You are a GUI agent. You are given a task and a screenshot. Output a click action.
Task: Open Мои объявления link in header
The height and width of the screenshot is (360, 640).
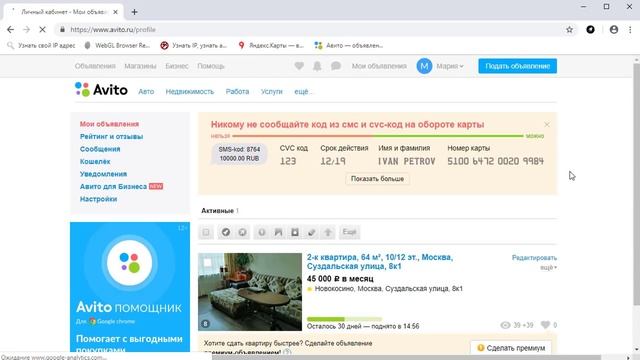pos(379,66)
